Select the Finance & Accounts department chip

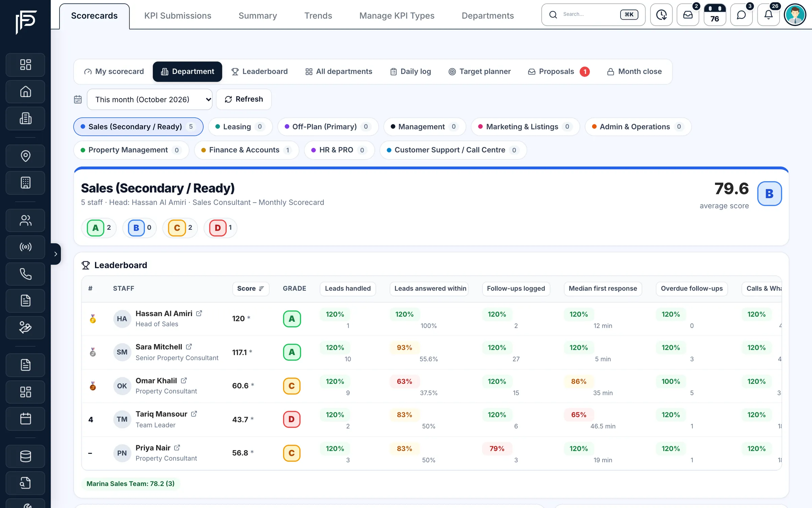pyautogui.click(x=246, y=150)
